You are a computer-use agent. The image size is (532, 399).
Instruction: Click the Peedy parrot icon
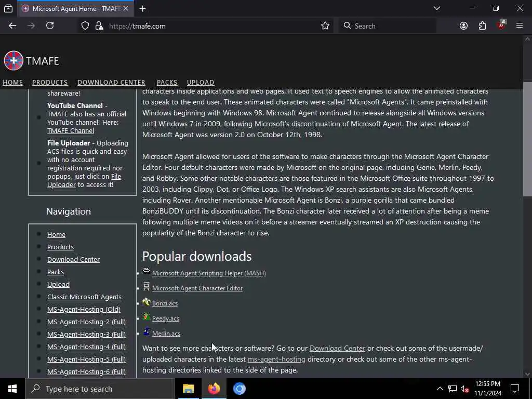tap(146, 317)
